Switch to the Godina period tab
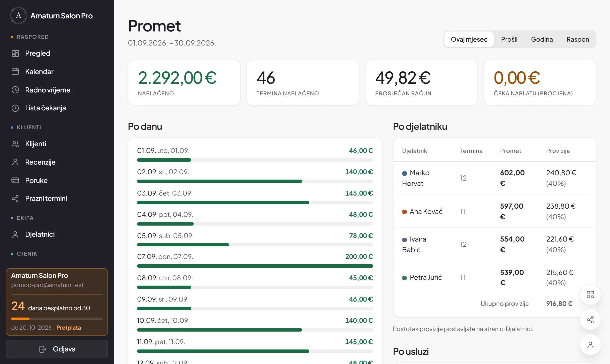Screen dimensions: 610x364 [542, 39]
